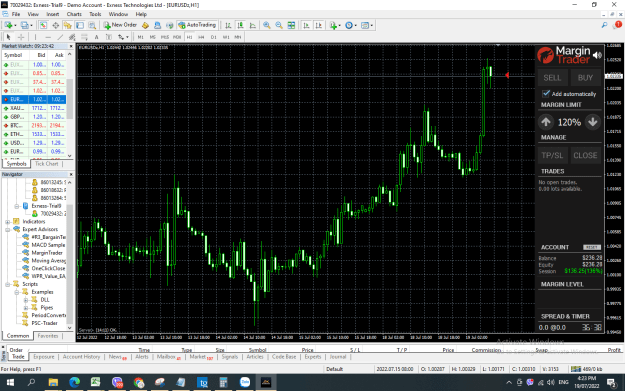
Task: Toggle the Market Watch window icon
Action: pyautogui.click(x=43, y=25)
